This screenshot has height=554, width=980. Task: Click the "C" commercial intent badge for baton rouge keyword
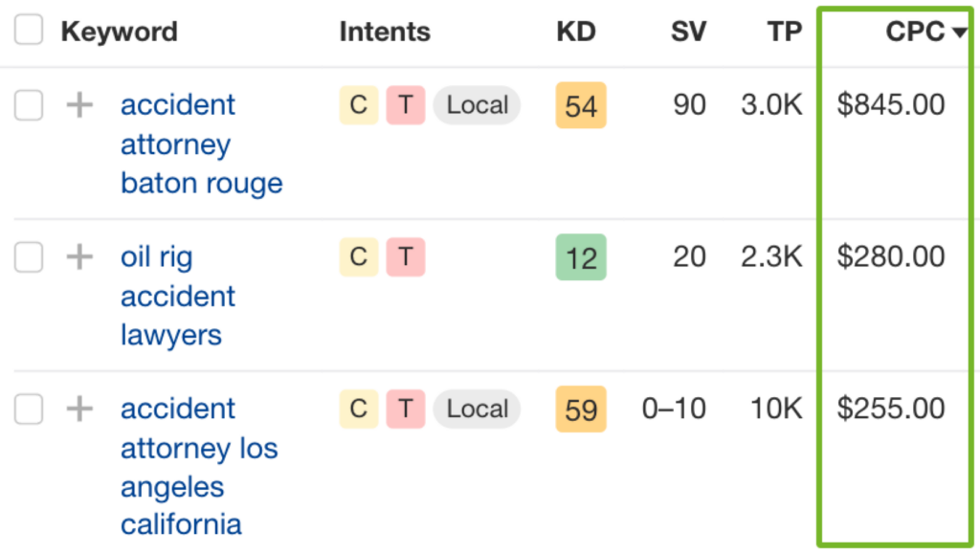pos(358,104)
